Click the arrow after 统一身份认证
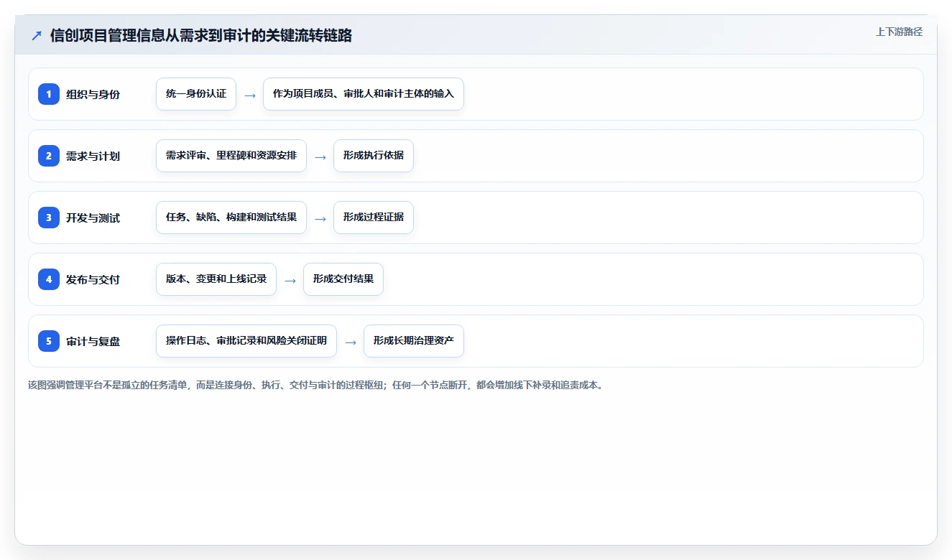Image resolution: width=952 pixels, height=560 pixels. point(250,95)
